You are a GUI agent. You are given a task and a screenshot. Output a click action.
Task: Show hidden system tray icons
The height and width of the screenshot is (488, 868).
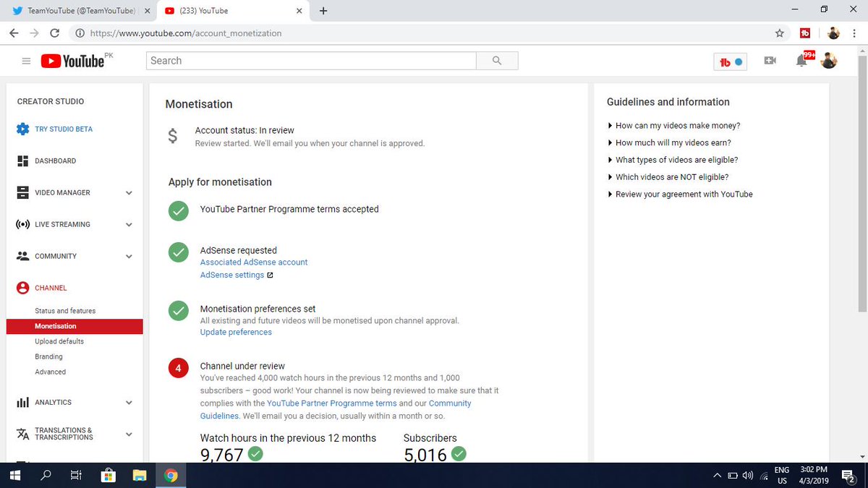(x=717, y=475)
